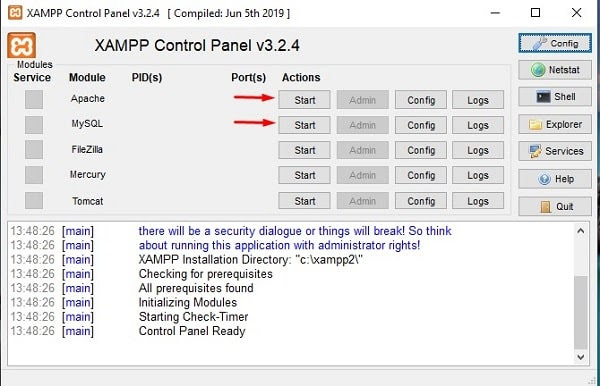Open Netstat with the globe icon

coord(555,70)
